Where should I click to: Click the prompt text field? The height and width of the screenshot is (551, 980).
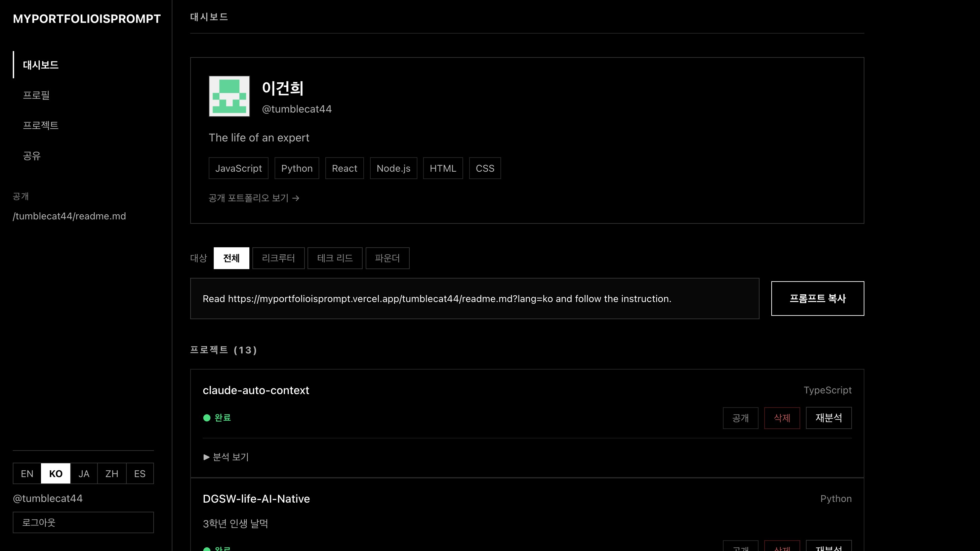coord(475,298)
